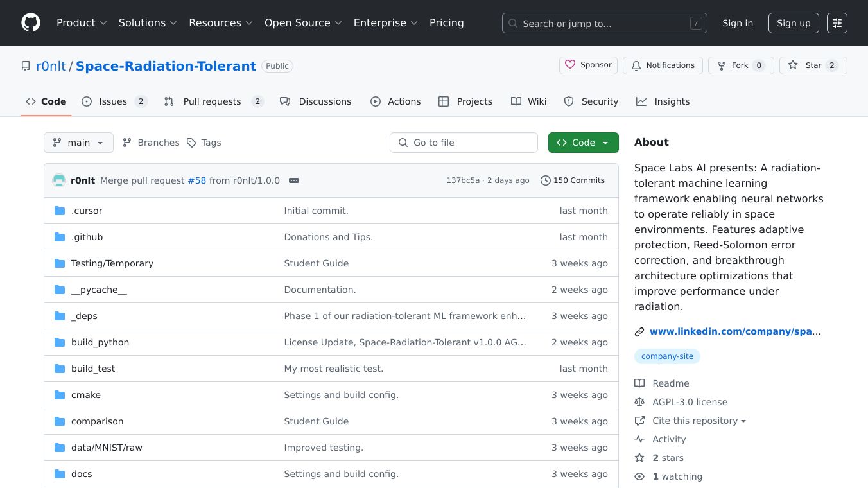The width and height of the screenshot is (868, 488).
Task: Open the Product menu in header
Action: (x=82, y=23)
